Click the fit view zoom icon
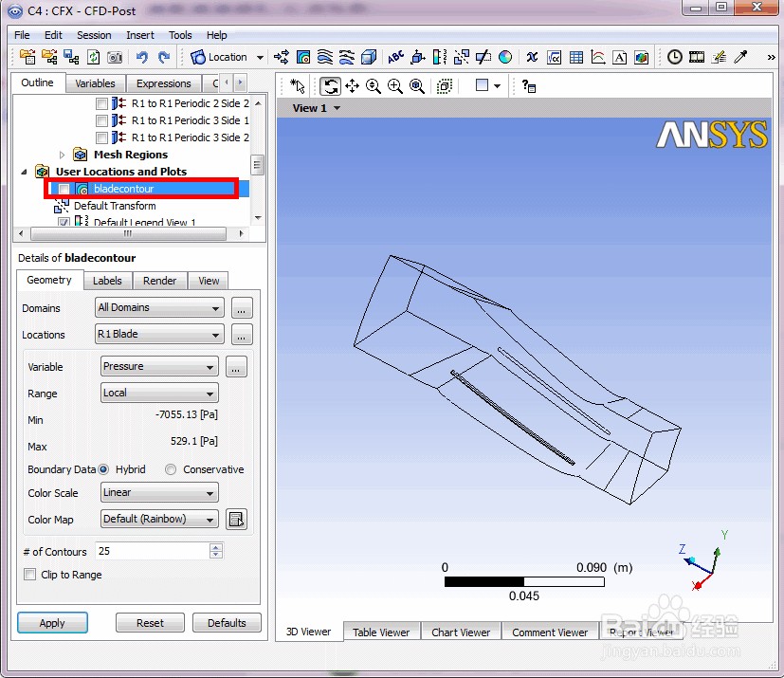The height and width of the screenshot is (678, 784). click(417, 86)
